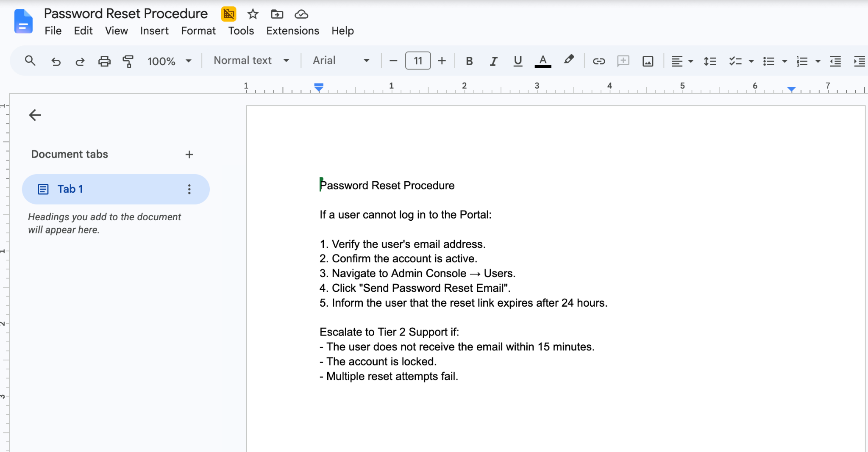Click '- The account is locked.' line
Image resolution: width=868 pixels, height=452 pixels.
click(x=378, y=362)
